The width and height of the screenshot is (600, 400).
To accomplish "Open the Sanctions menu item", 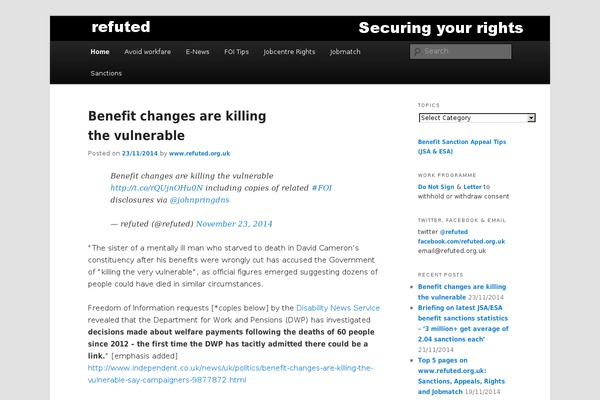I will (x=106, y=73).
